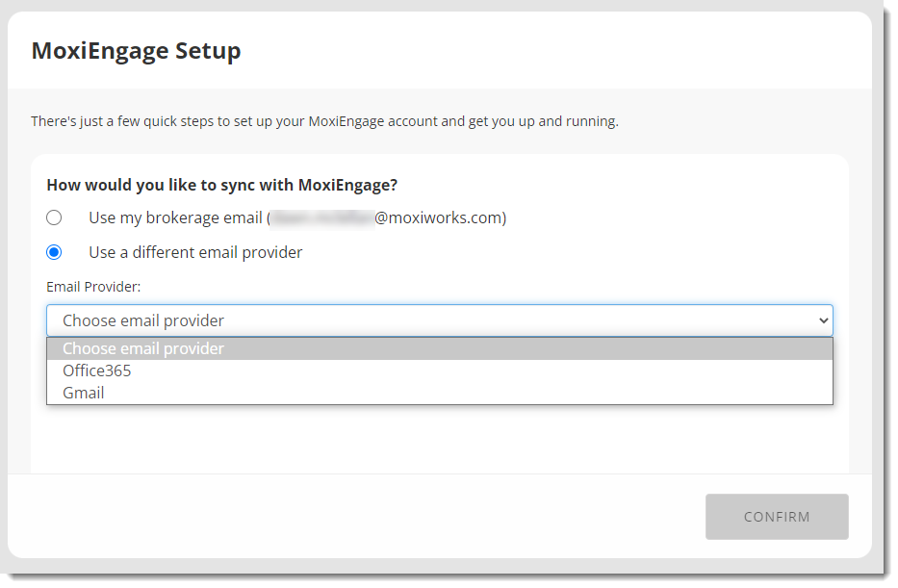Open the Email Provider dropdown arrow

point(825,320)
